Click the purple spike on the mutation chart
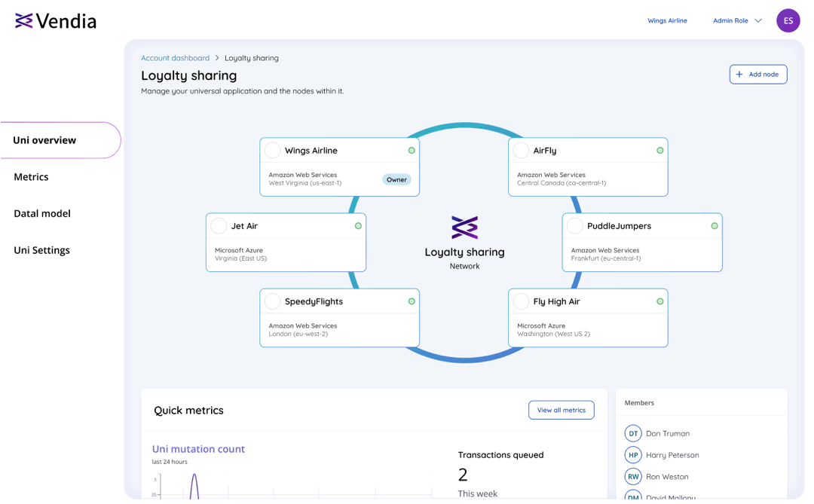 coord(194,485)
